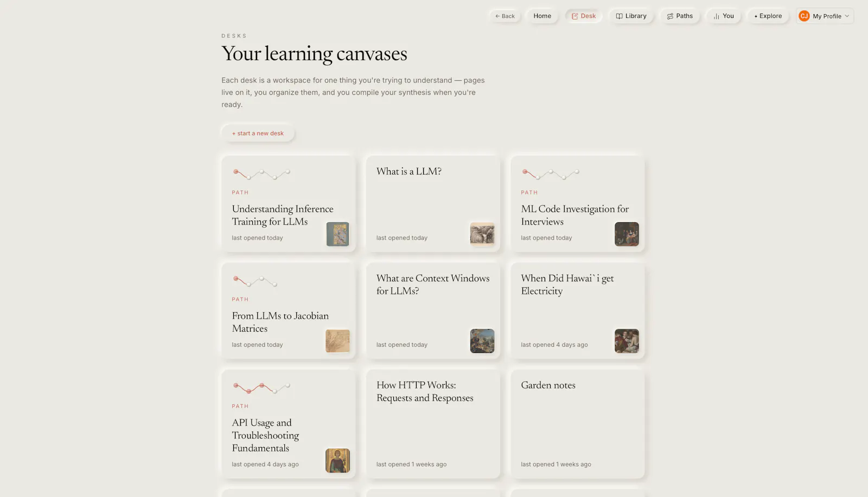Click path progress icon on Jacobian Matrices card

click(x=255, y=281)
